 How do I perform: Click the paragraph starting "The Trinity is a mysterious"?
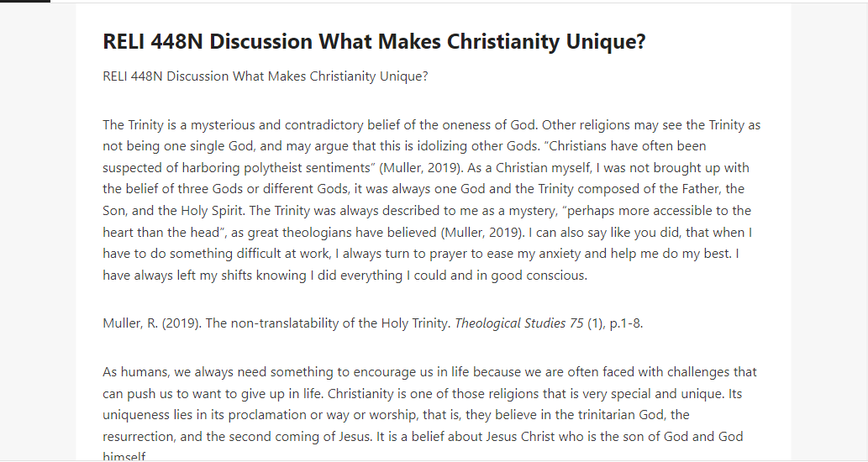[432, 200]
